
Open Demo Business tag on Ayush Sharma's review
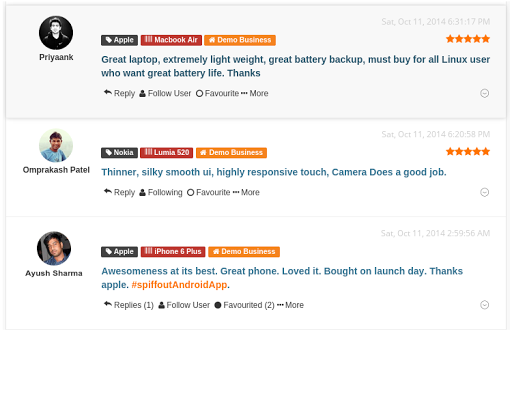[244, 252]
